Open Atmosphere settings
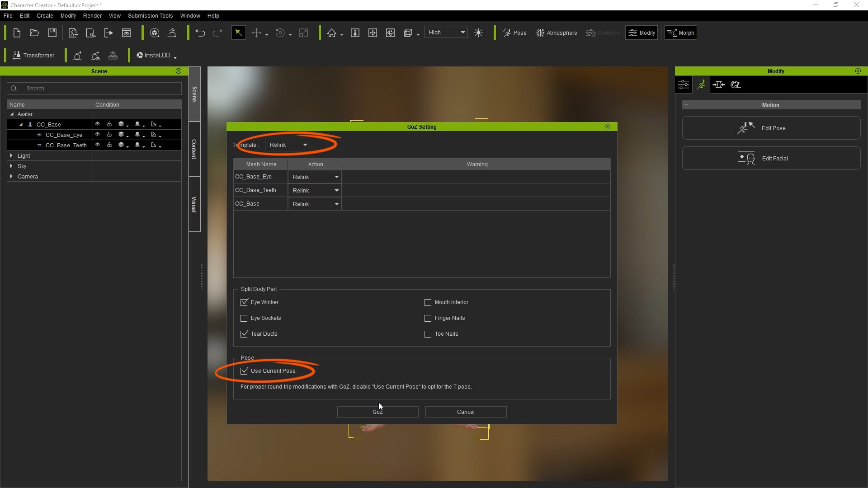The image size is (868, 488). coord(557,33)
